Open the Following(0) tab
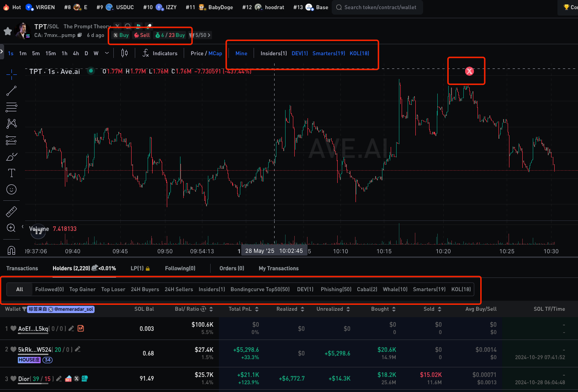The image size is (578, 392). pos(180,268)
